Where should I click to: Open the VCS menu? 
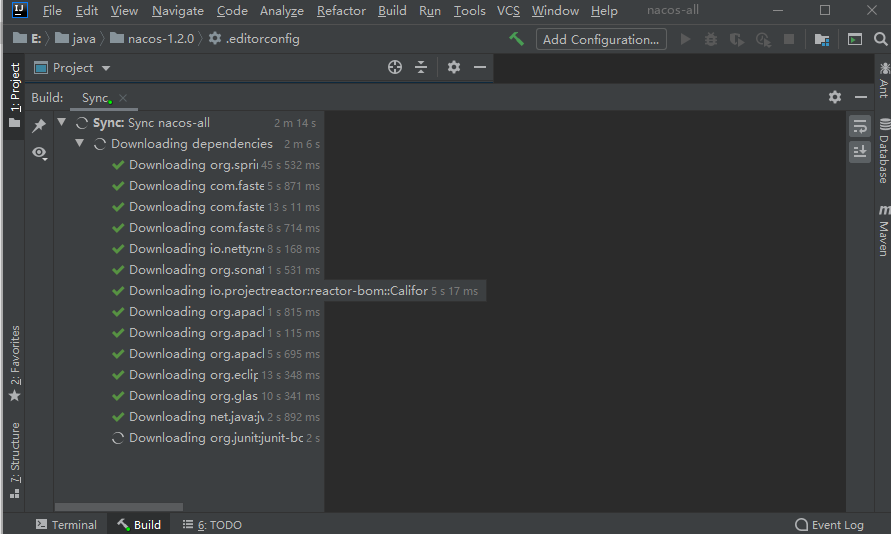(508, 11)
